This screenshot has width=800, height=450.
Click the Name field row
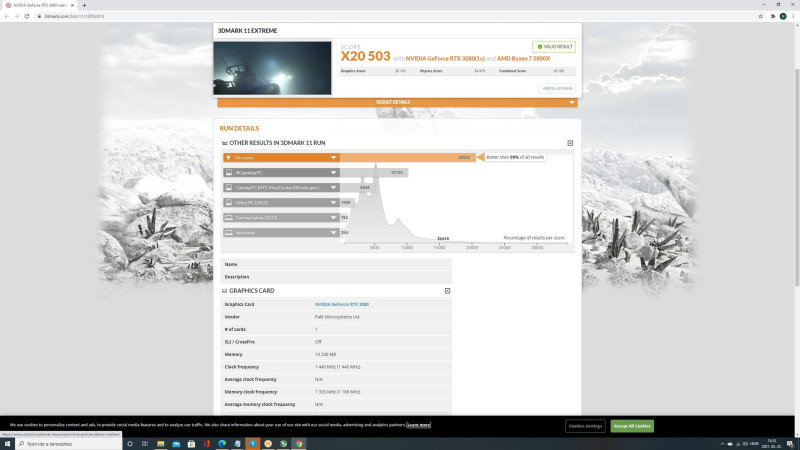click(336, 264)
